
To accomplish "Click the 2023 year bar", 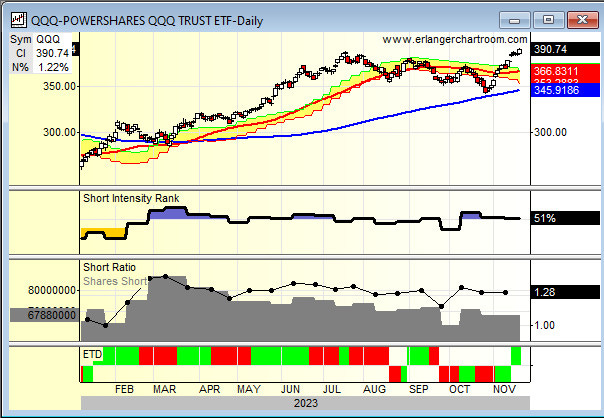I will click(305, 403).
